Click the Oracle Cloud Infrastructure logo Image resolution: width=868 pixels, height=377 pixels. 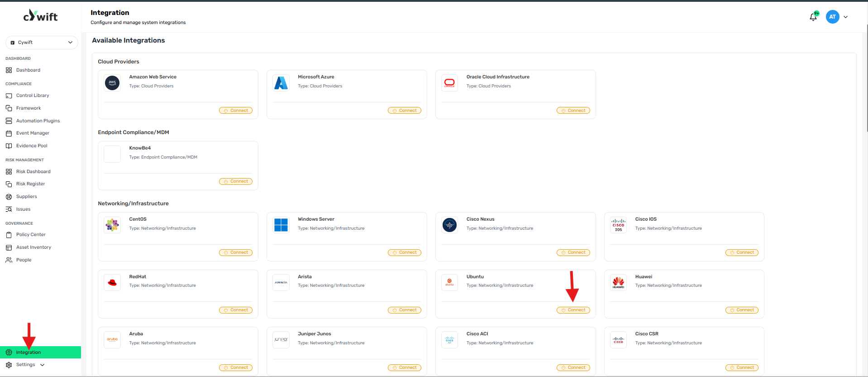[x=449, y=83]
